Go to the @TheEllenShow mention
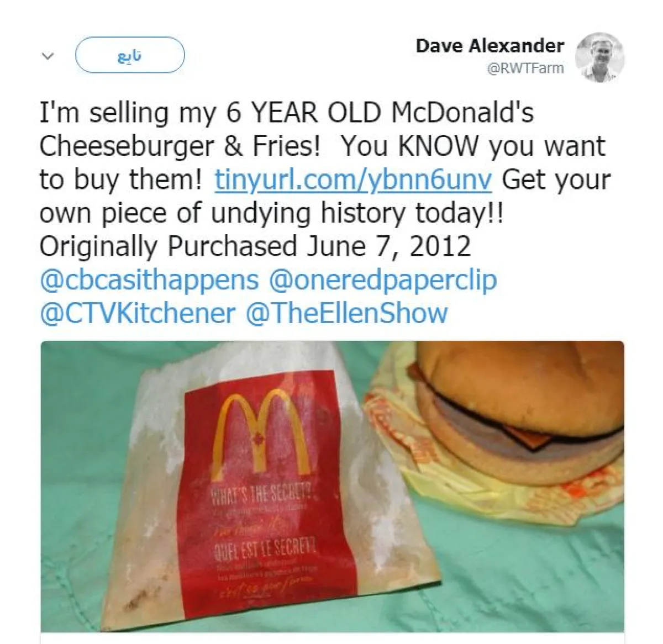The width and height of the screenshot is (663, 644). (x=346, y=313)
